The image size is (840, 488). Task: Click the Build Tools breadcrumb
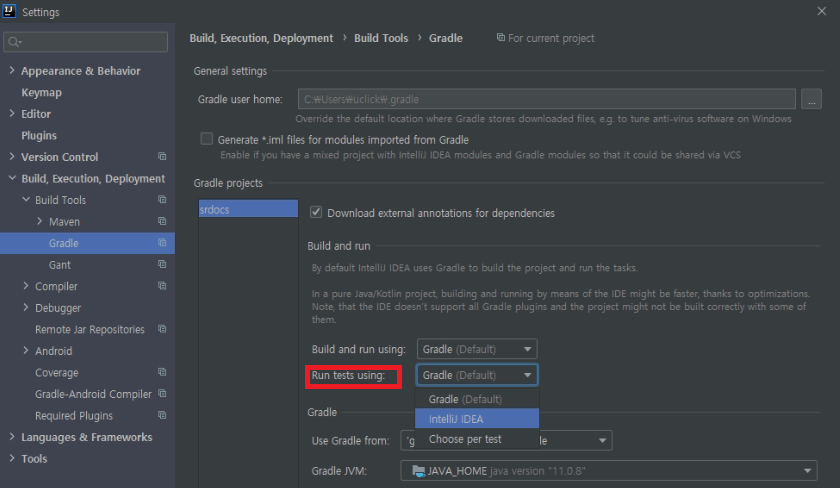[x=381, y=38]
